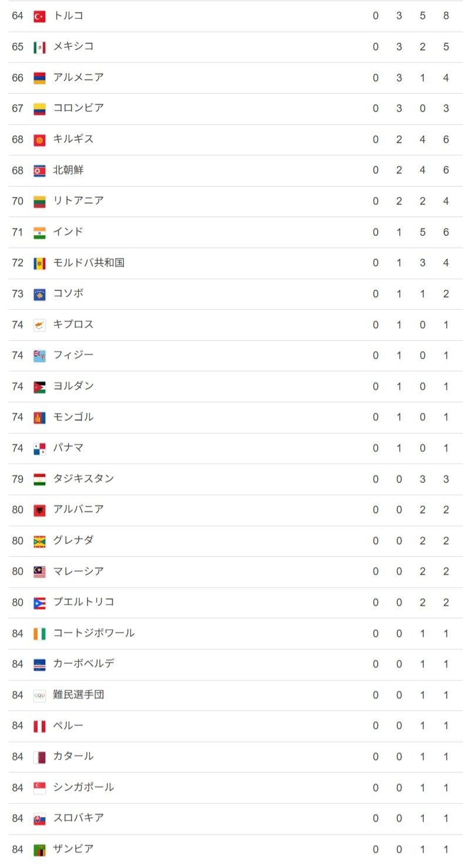Click the Malaysia flag icon
463x868 pixels.
coord(39,572)
